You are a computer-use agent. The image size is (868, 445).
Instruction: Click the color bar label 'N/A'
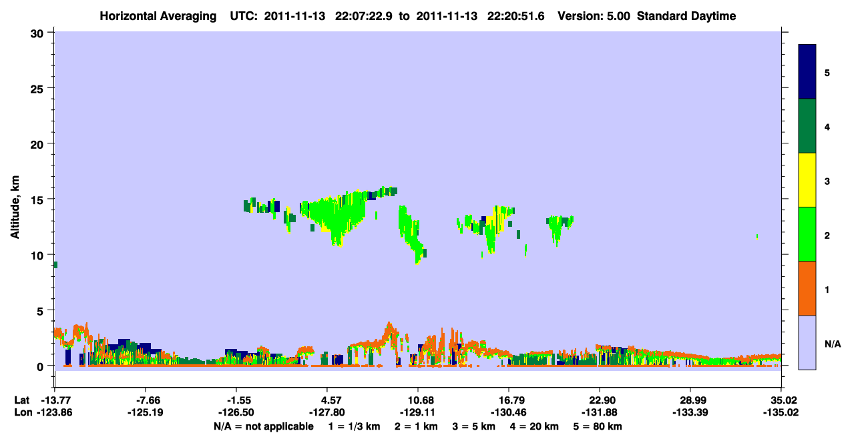pos(832,344)
